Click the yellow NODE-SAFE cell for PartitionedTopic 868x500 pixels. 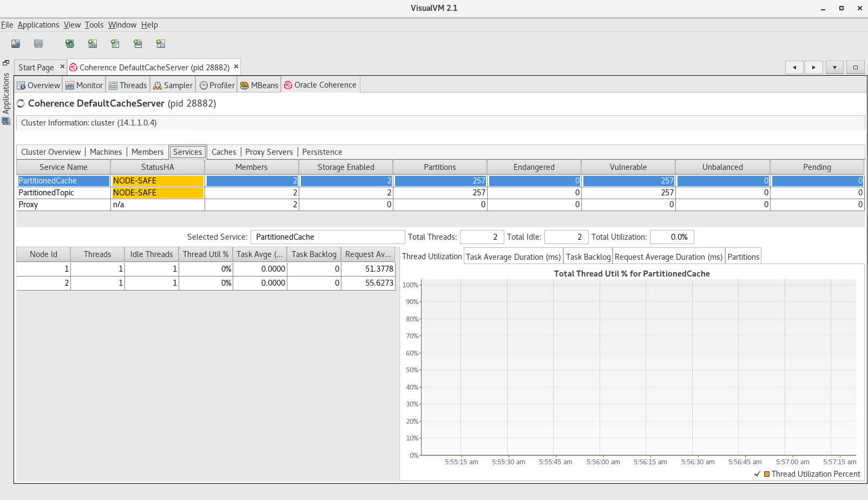tap(157, 193)
